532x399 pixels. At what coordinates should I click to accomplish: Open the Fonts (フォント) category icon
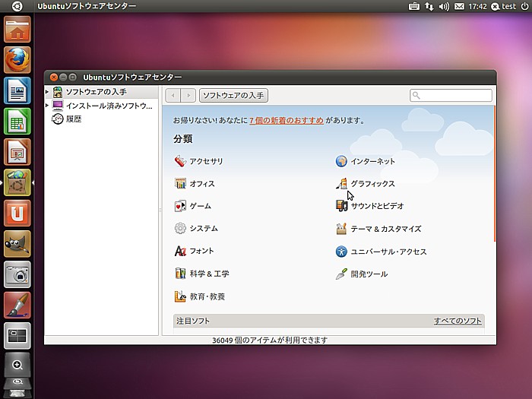(x=180, y=251)
